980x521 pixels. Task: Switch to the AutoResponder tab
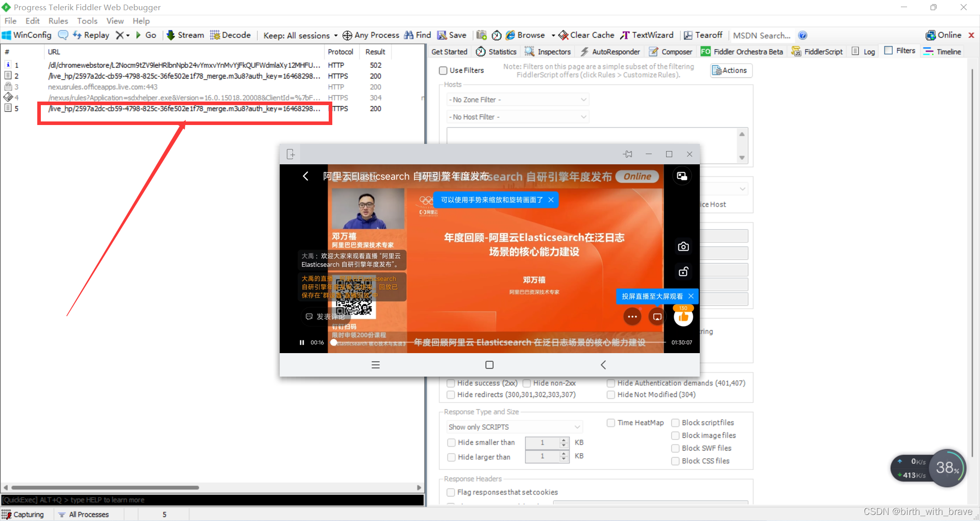[610, 52]
